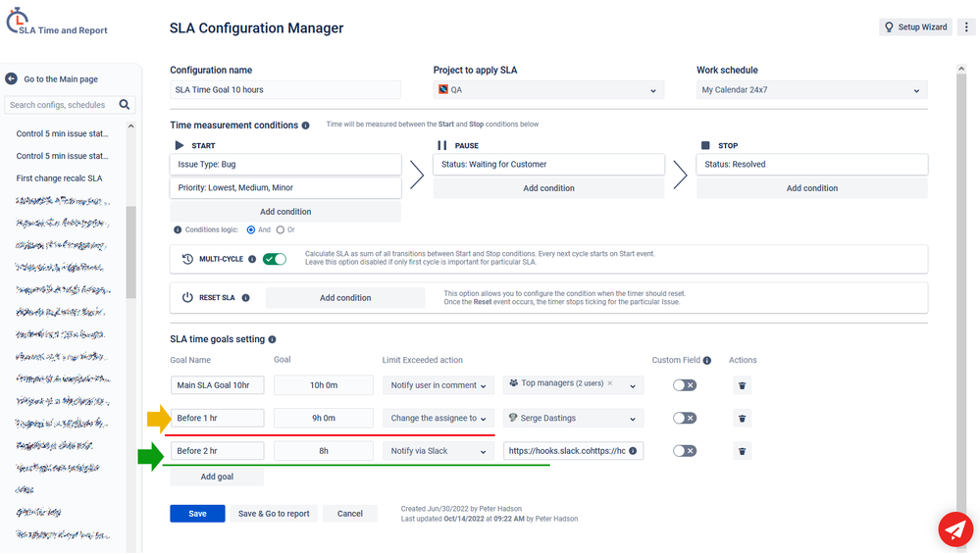Click the Slack webhook URL field

pos(573,451)
